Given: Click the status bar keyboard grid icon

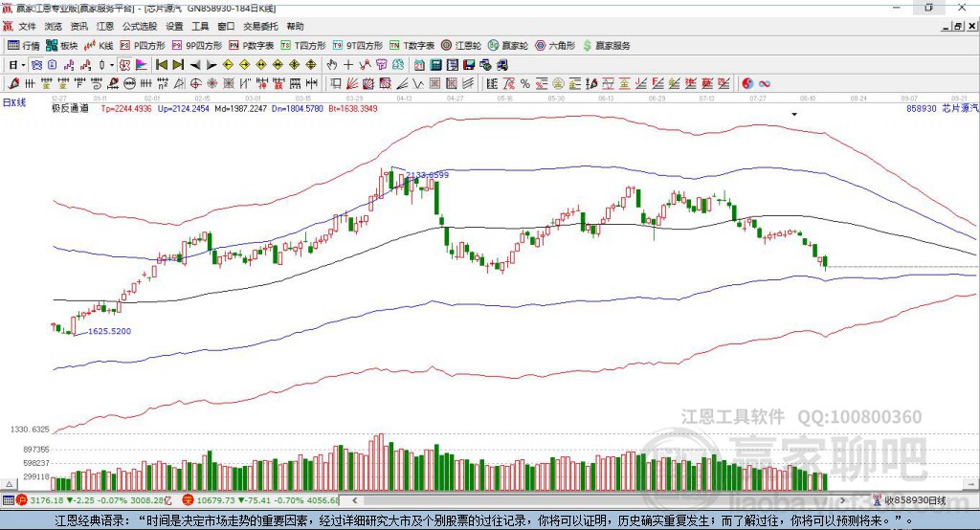Looking at the screenshot, I should (8, 500).
